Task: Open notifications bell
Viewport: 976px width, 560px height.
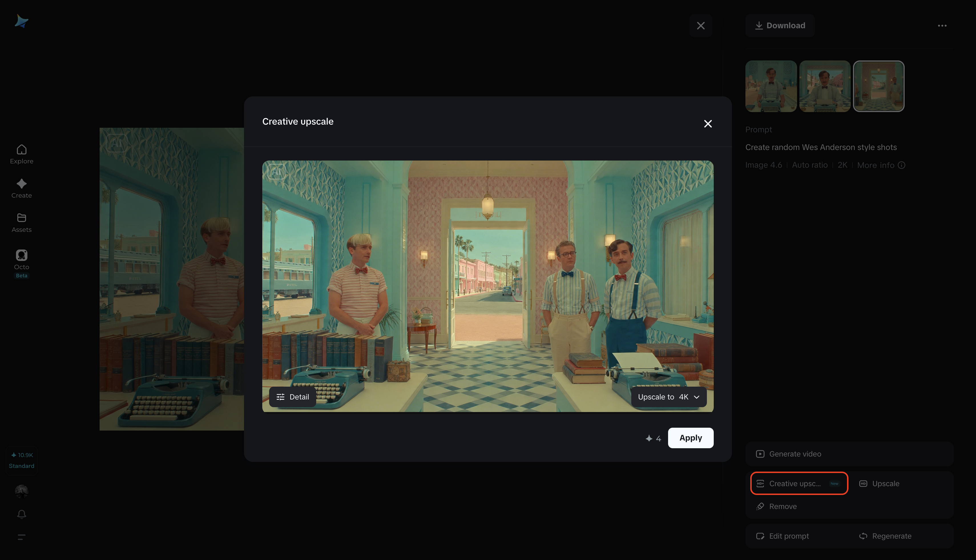Action: click(x=22, y=514)
